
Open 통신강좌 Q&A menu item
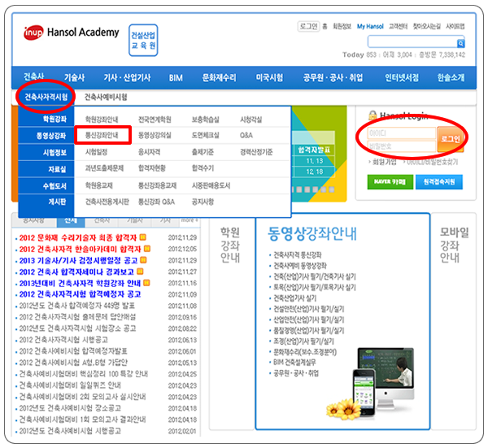point(156,202)
